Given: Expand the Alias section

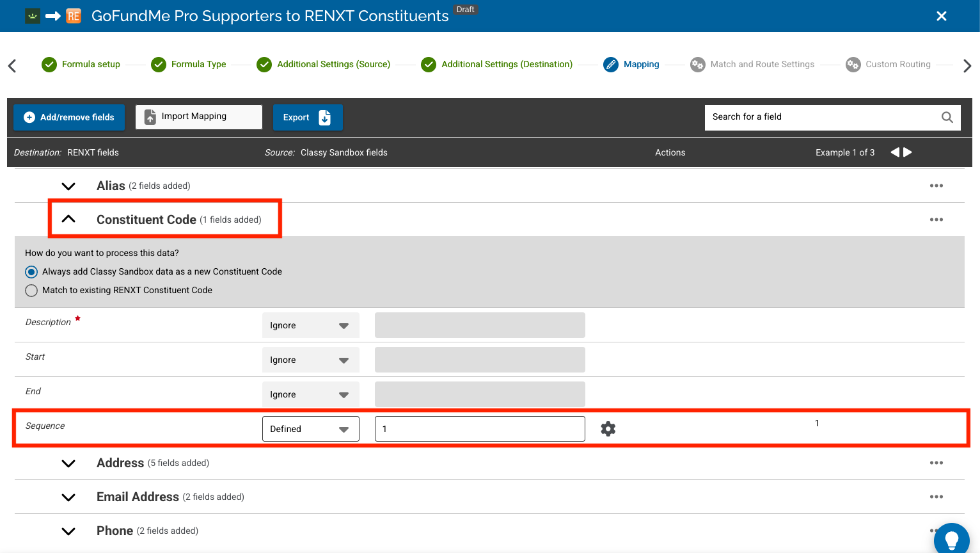Looking at the screenshot, I should pos(68,186).
